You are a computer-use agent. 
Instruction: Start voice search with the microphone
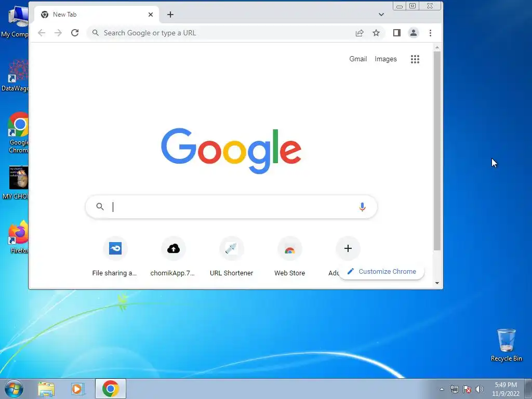(362, 207)
